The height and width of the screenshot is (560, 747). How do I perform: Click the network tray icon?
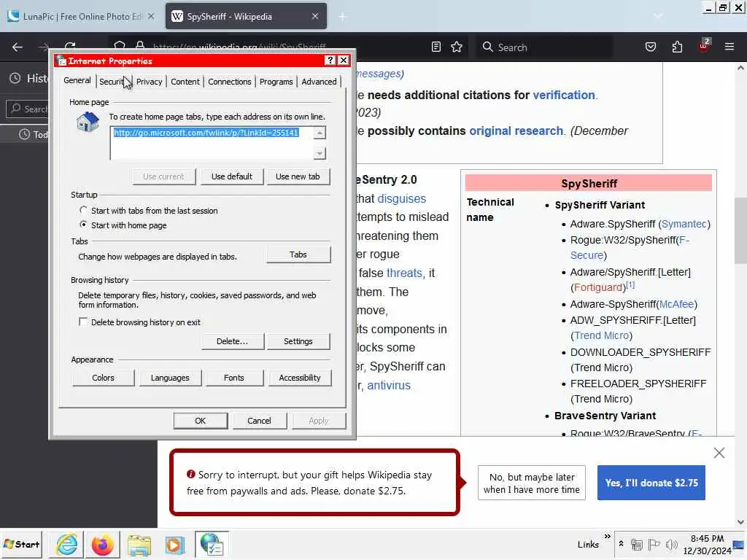tap(636, 544)
